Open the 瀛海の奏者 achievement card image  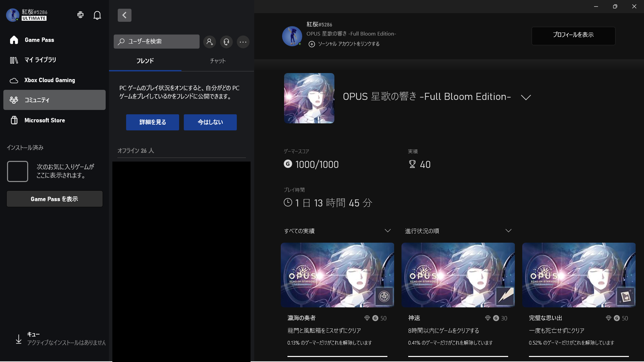click(x=337, y=275)
